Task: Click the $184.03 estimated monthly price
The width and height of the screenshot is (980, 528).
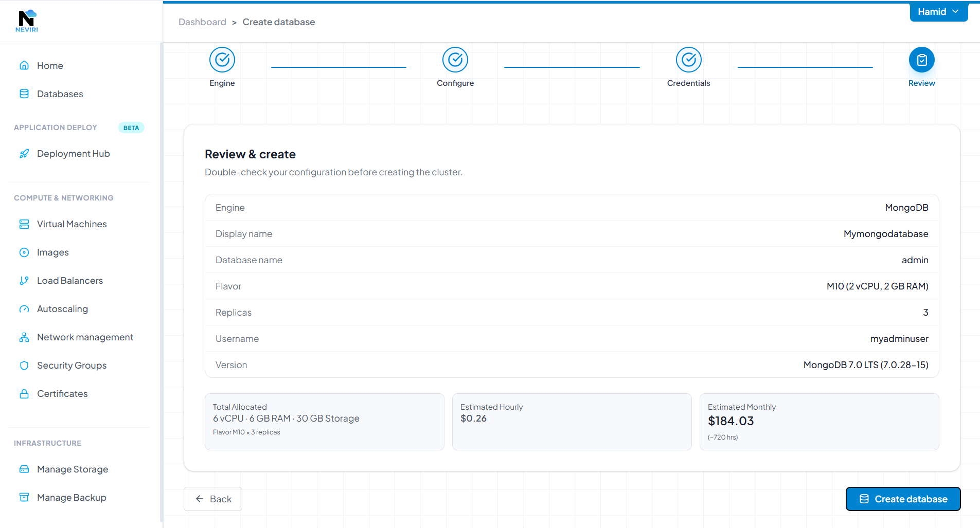Action: (731, 421)
